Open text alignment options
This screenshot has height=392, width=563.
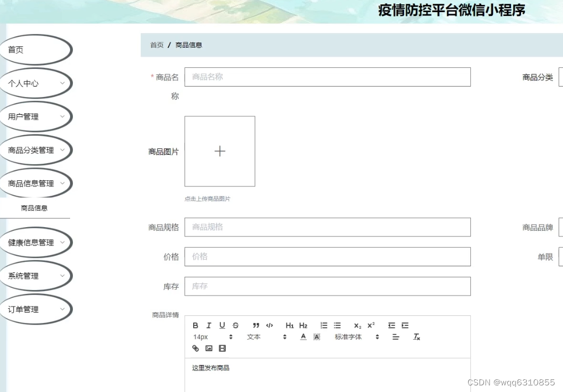396,337
